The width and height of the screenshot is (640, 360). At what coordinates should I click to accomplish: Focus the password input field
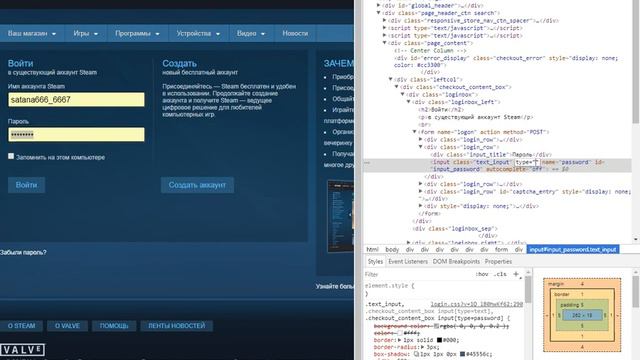pos(76,134)
